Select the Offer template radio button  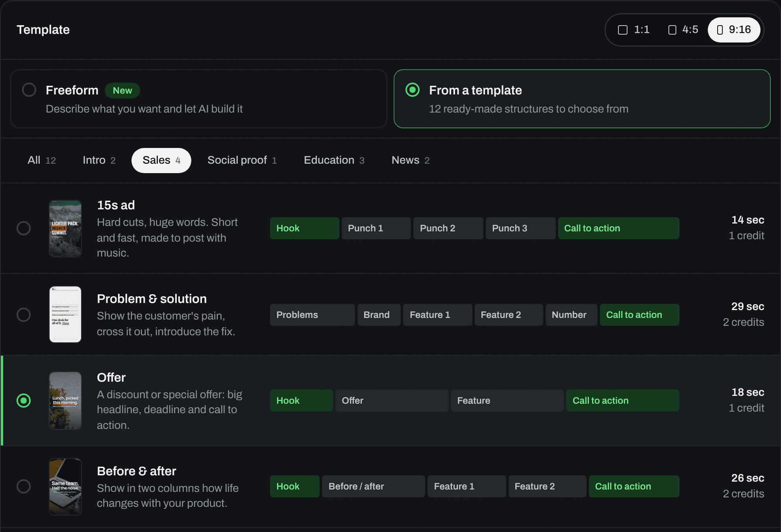click(24, 401)
